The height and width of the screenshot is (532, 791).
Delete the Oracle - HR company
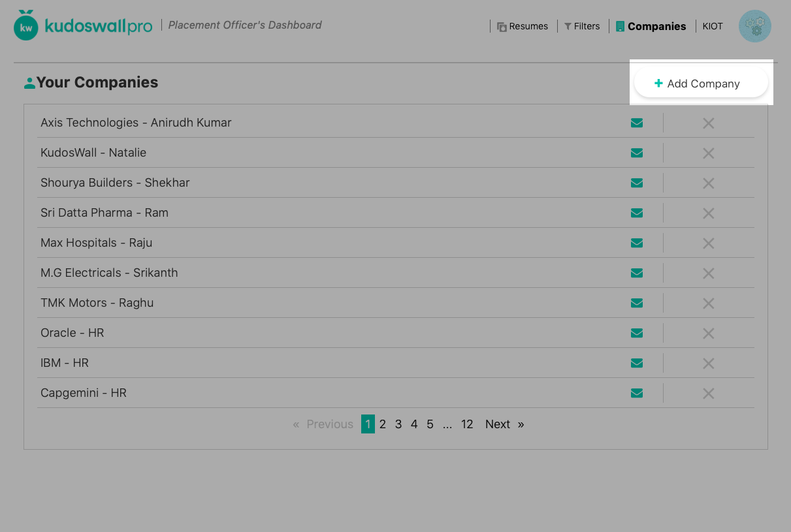click(x=708, y=333)
